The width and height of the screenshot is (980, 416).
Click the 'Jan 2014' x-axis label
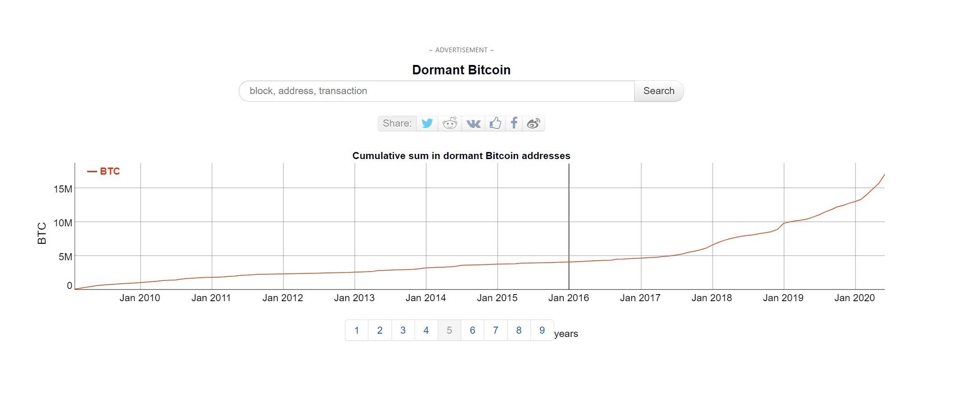(426, 298)
